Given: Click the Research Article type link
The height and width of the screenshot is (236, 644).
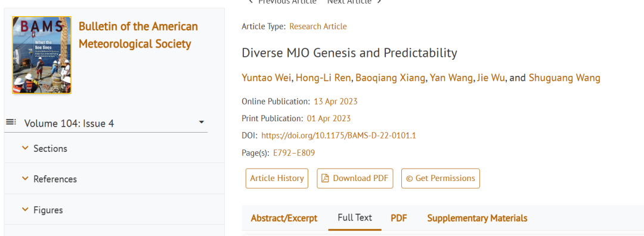Looking at the screenshot, I should pos(318,26).
